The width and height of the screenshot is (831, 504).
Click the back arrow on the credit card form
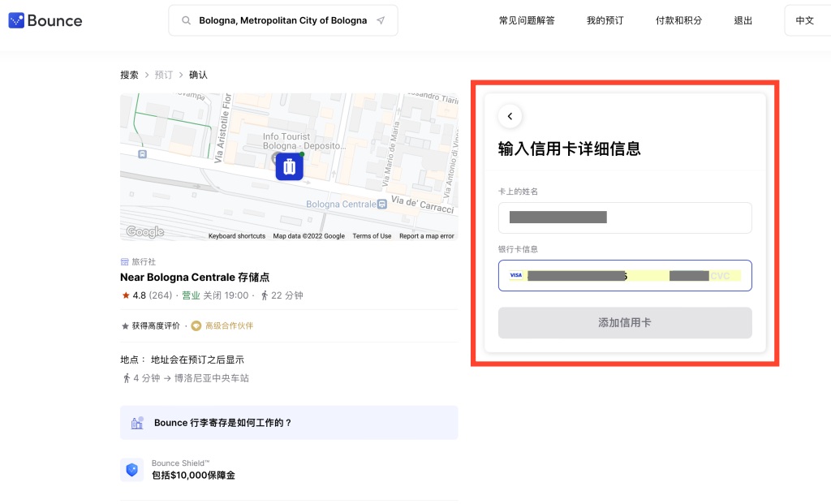click(x=510, y=117)
